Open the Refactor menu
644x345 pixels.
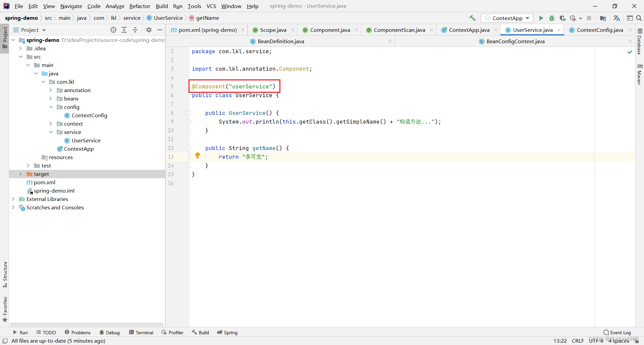coord(140,6)
